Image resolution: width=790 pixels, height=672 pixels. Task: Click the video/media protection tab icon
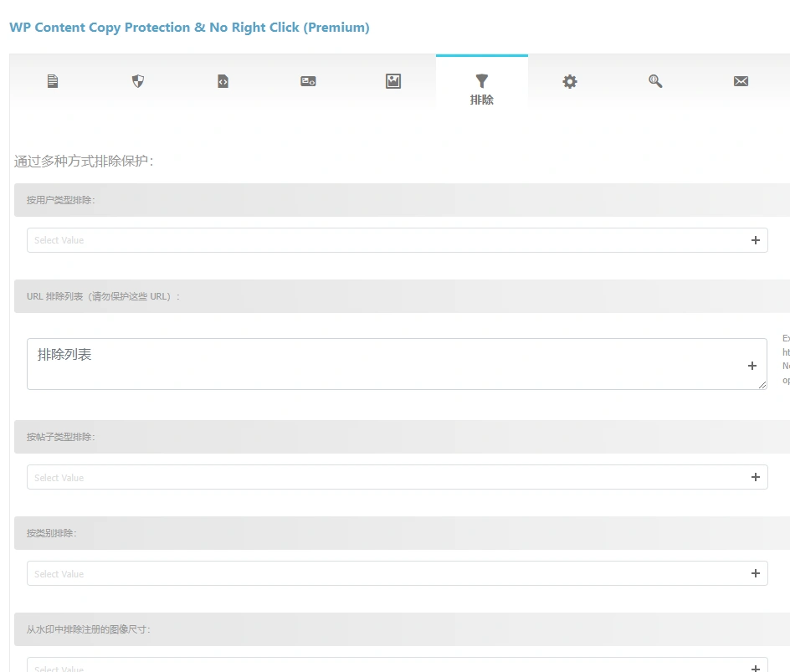coord(307,80)
